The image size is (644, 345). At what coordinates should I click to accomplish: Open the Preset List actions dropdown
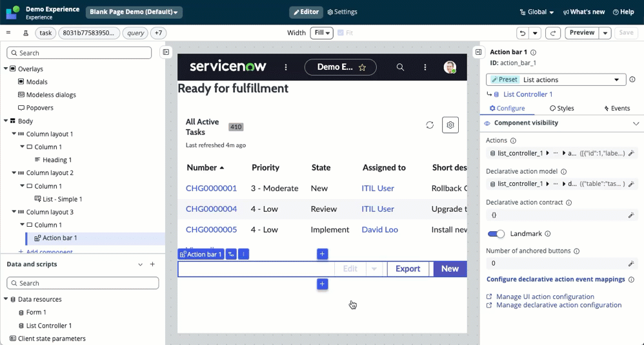tap(556, 79)
